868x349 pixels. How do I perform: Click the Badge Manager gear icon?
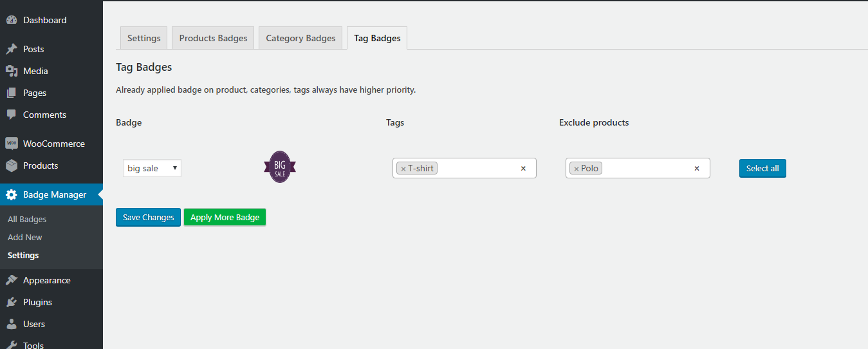(x=12, y=194)
